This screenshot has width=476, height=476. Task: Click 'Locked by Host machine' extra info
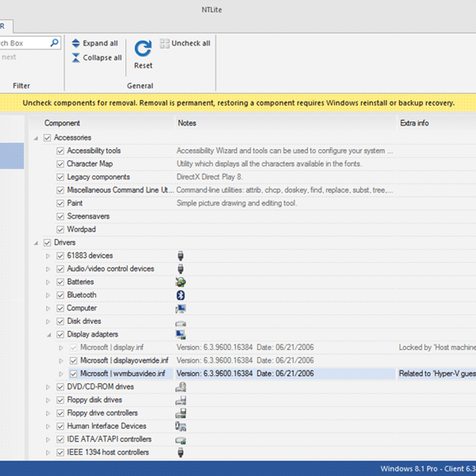[437, 347]
